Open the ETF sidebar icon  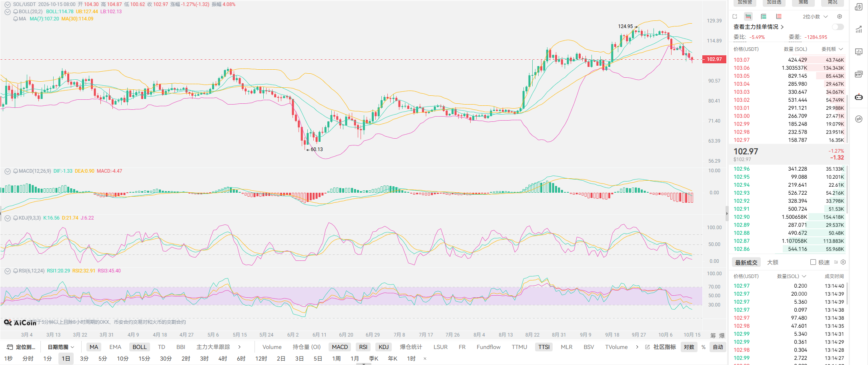click(859, 74)
